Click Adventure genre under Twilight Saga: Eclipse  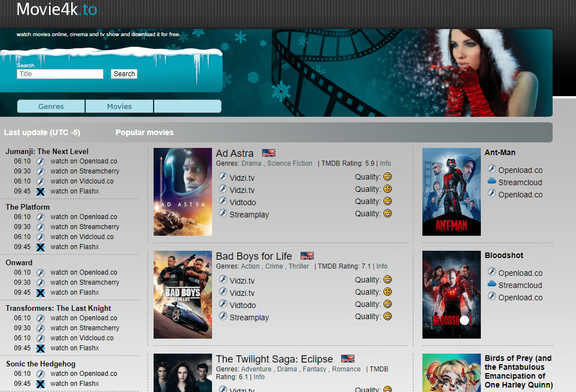tap(256, 369)
